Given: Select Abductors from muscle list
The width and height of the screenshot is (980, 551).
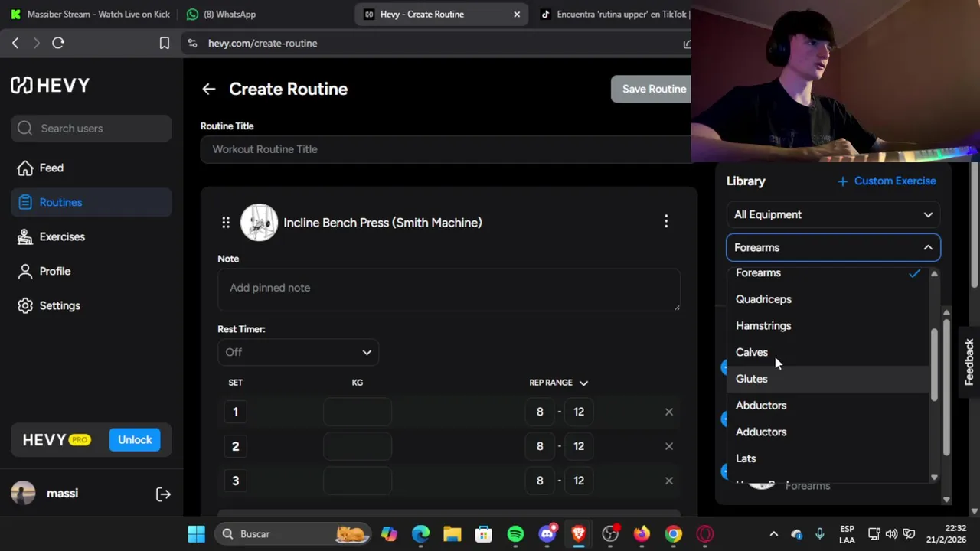Looking at the screenshot, I should [x=828, y=406].
